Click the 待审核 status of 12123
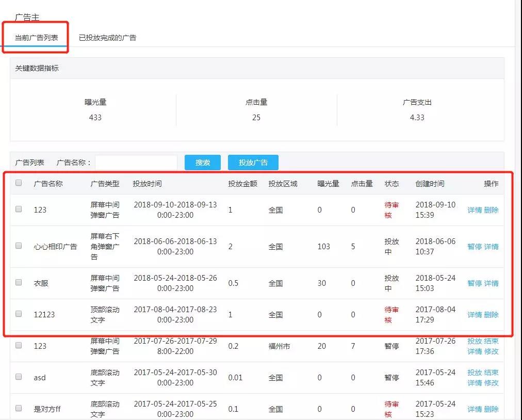The image size is (522, 420). click(391, 315)
